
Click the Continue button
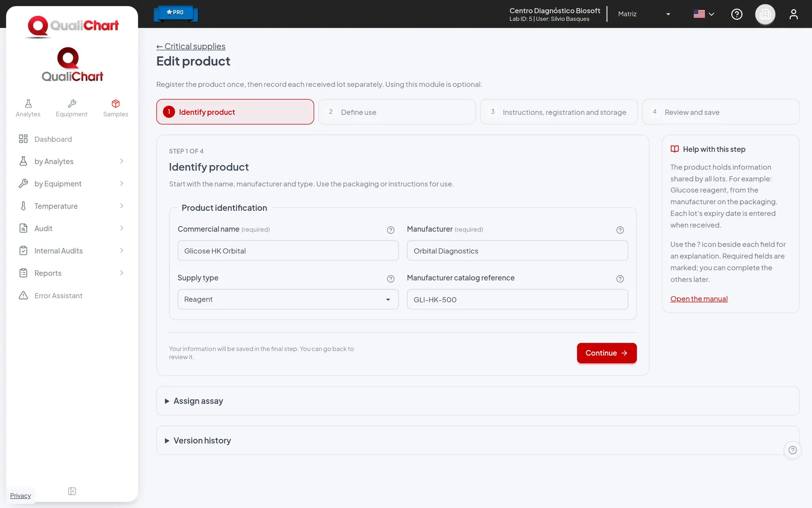(606, 353)
